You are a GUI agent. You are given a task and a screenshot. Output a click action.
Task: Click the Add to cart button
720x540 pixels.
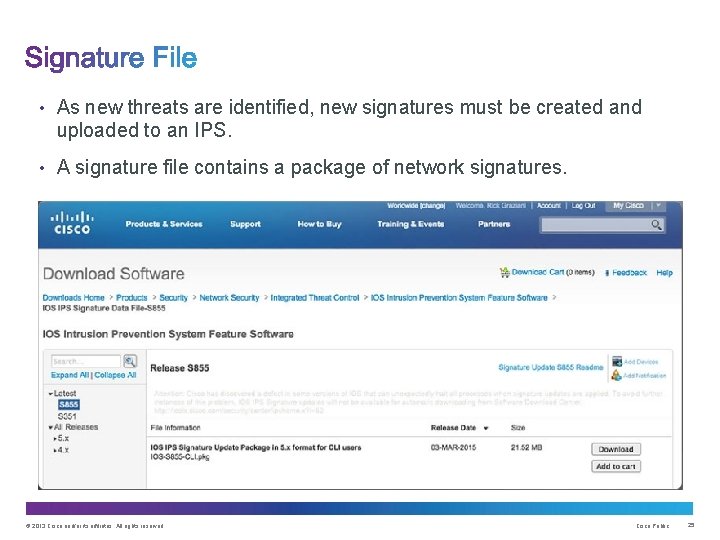(x=616, y=467)
